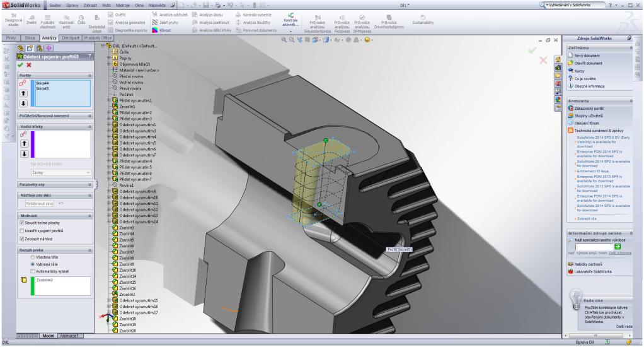Move selected profile up in Profily list
Screen dimensions: 644x347
coord(23,93)
